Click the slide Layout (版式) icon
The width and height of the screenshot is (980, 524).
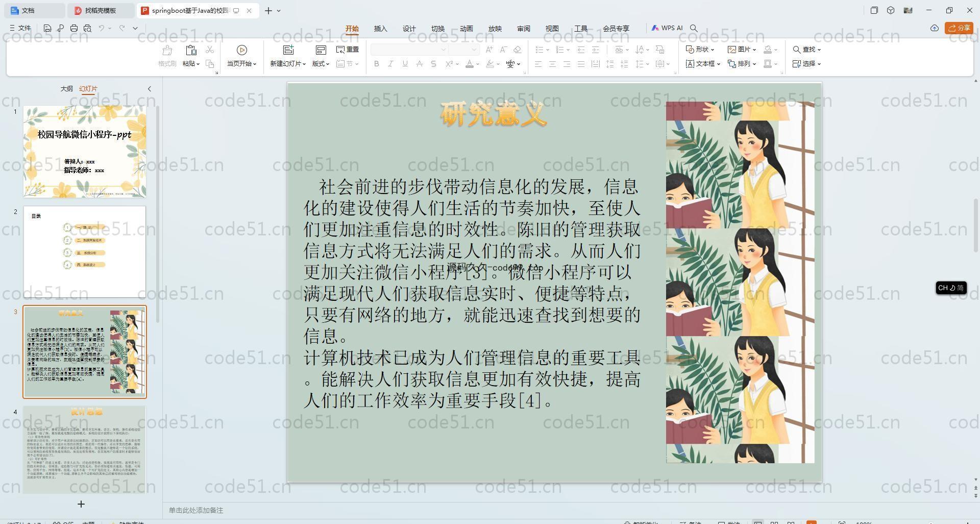[321, 50]
